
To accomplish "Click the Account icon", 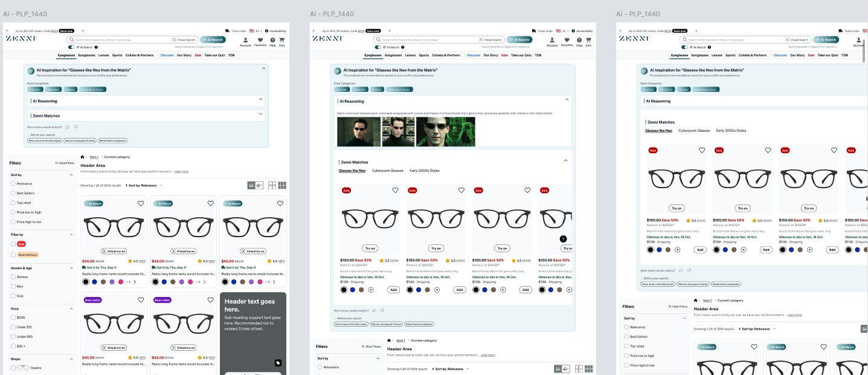I will pos(245,41).
